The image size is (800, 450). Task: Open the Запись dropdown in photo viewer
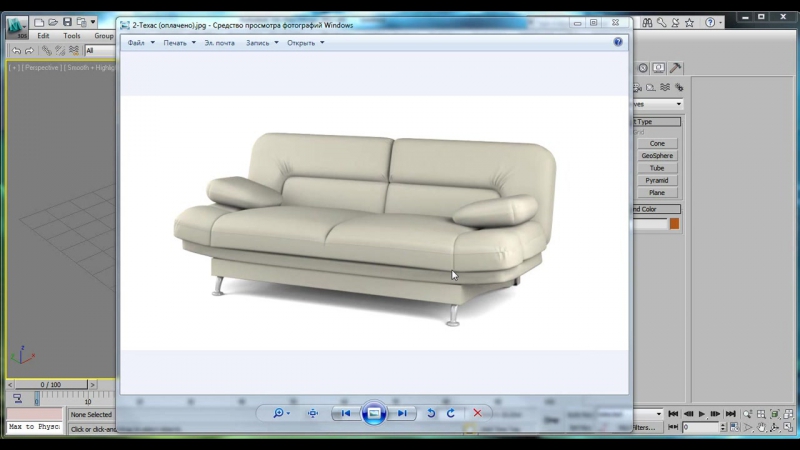262,43
